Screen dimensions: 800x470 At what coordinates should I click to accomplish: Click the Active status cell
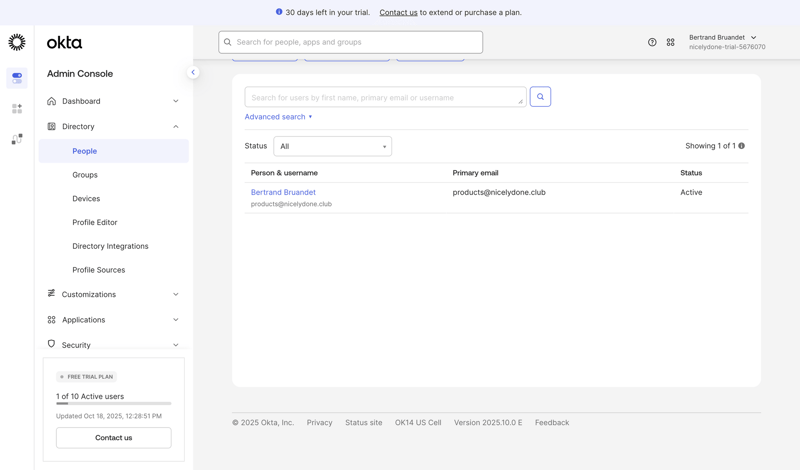point(691,192)
